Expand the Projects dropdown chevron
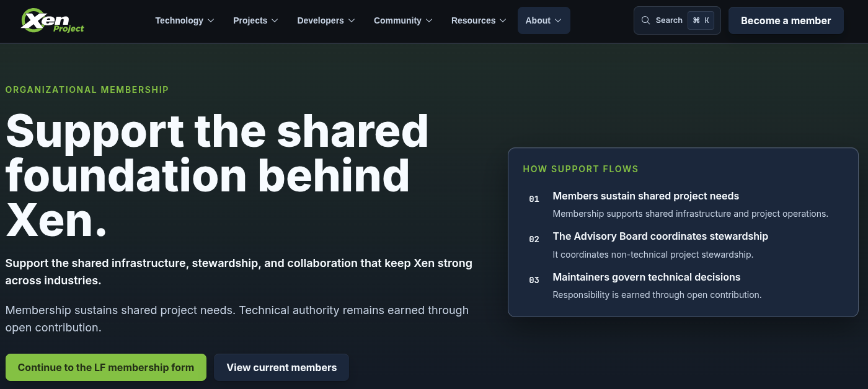 [x=275, y=20]
